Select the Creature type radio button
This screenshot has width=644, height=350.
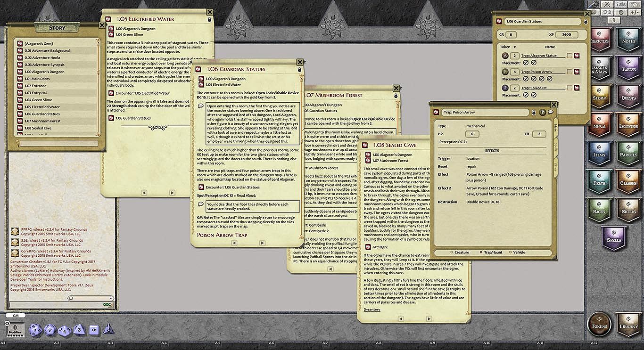[x=451, y=252]
